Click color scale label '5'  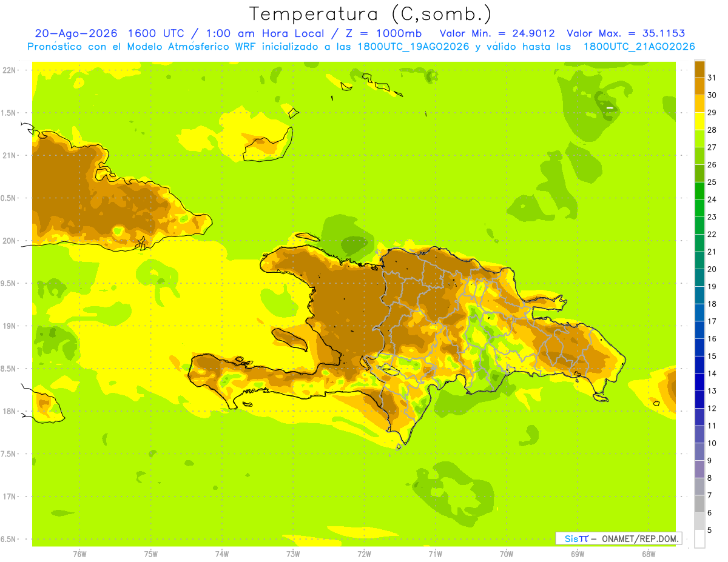point(710,530)
